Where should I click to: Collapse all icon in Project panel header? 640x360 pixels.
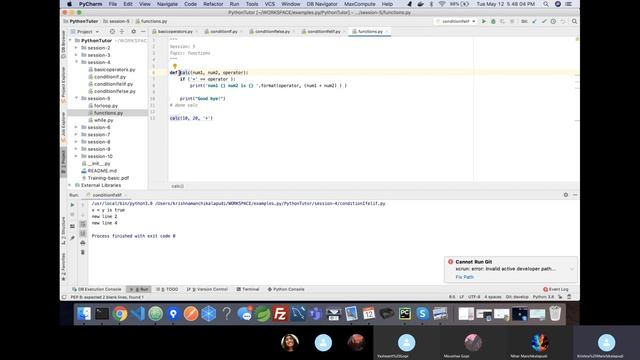122,31
